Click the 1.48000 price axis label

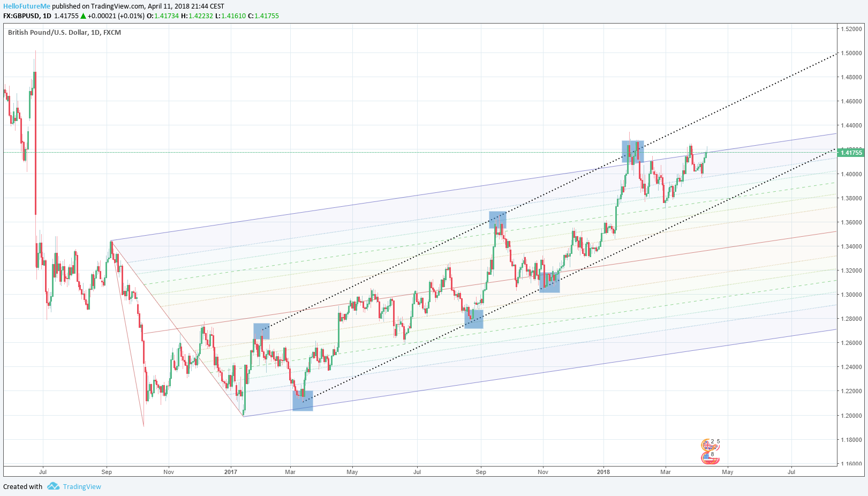(851, 77)
